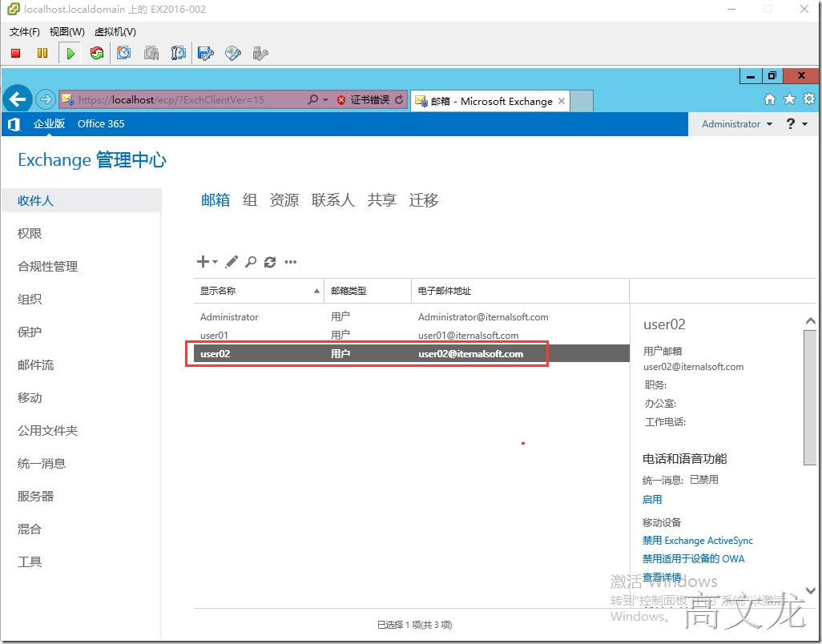The height and width of the screenshot is (644, 822).
Task: Open the Administrator account dropdown
Action: (736, 124)
